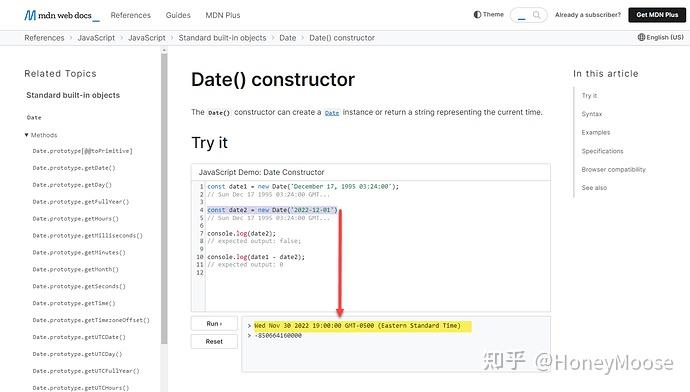Open the Guides menu

pos(178,15)
